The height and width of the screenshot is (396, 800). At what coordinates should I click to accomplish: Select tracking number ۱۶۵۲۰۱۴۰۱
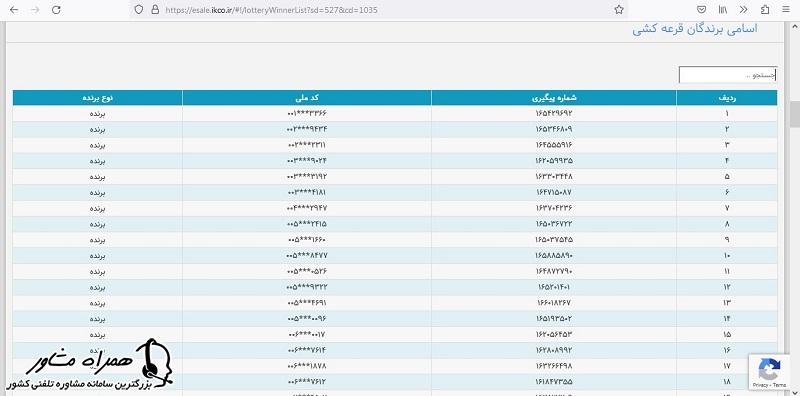tap(554, 287)
